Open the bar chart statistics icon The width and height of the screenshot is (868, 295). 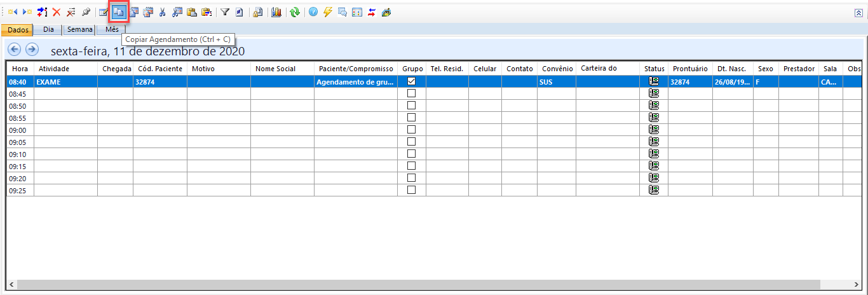(276, 11)
